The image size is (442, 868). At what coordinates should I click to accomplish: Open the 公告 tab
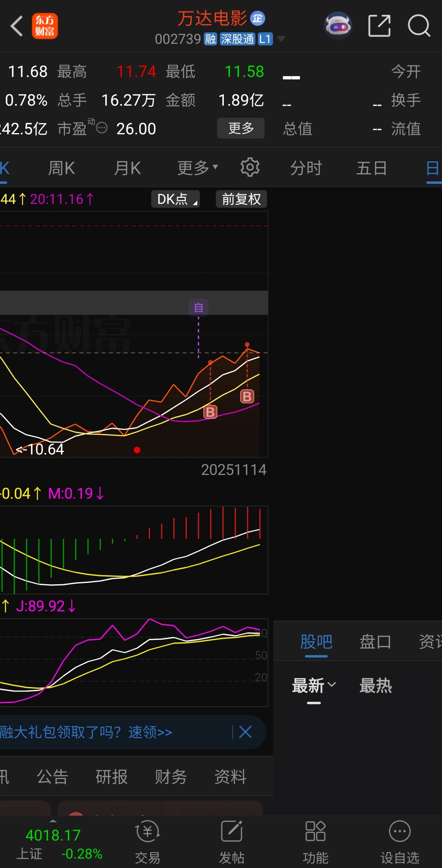(x=52, y=777)
